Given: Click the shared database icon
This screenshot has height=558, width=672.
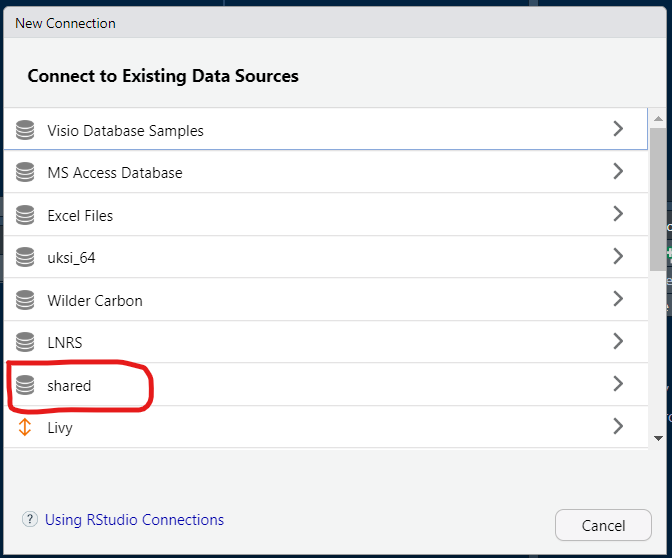Looking at the screenshot, I should [25, 384].
